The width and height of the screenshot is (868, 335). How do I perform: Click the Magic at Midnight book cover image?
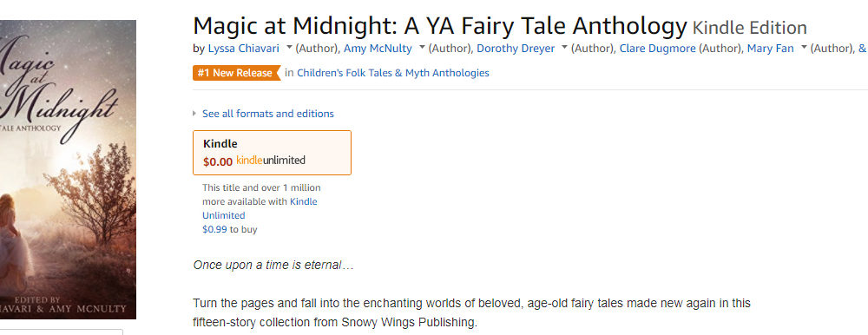point(68,169)
